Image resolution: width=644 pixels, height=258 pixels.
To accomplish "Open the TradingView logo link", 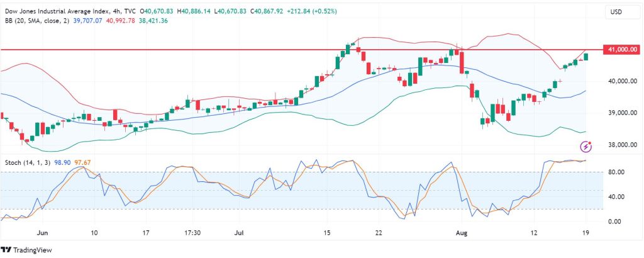I will (26, 250).
